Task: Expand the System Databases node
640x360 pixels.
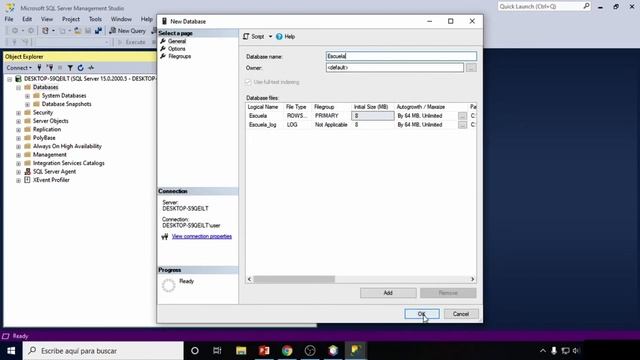Action: [27, 96]
